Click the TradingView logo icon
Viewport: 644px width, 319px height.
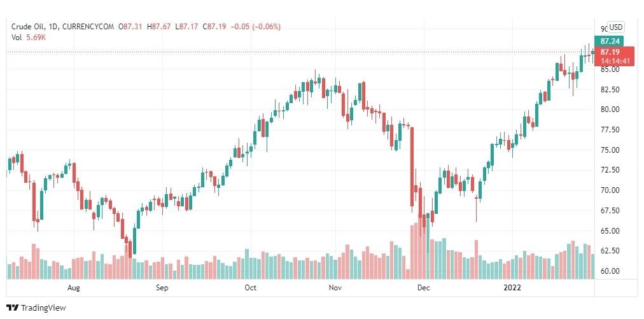point(13,308)
